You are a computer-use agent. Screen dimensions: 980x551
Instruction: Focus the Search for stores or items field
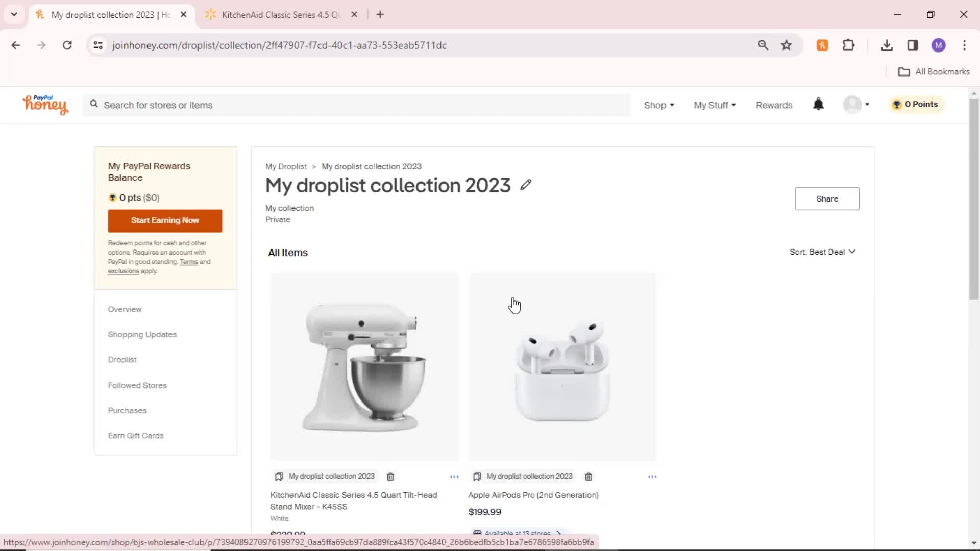click(357, 105)
